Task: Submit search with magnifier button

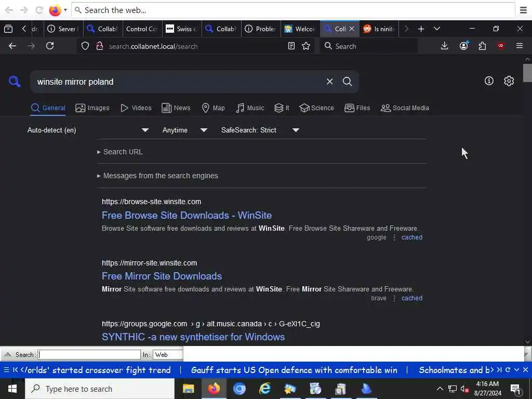Action: click(347, 82)
